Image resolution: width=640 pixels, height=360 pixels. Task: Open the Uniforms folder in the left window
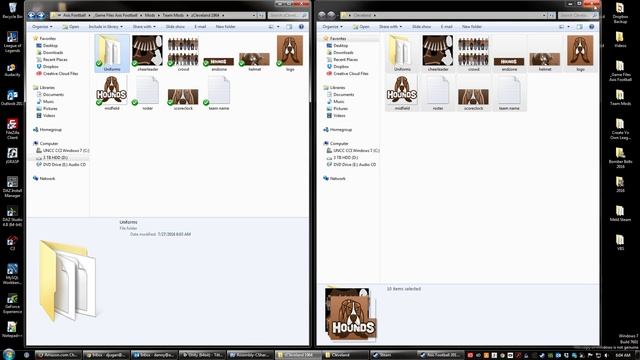click(112, 53)
